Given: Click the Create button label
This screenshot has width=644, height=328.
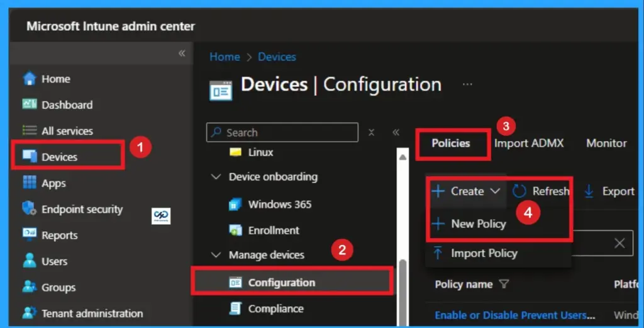Looking at the screenshot, I should click(x=467, y=191).
